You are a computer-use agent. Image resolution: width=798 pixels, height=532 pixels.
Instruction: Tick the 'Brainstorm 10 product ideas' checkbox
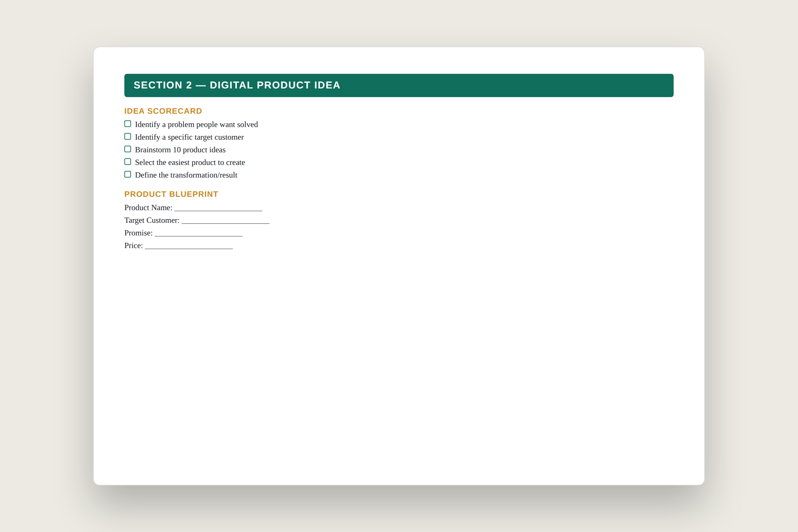point(128,149)
